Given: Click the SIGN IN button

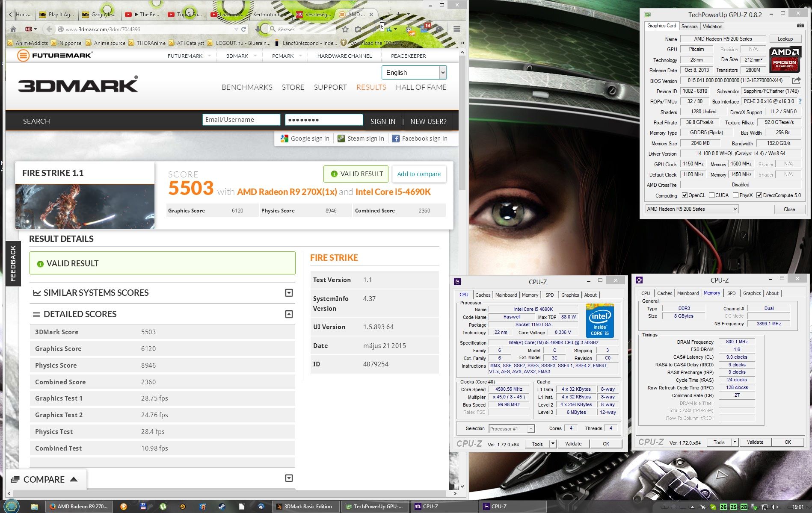Looking at the screenshot, I should point(383,121).
